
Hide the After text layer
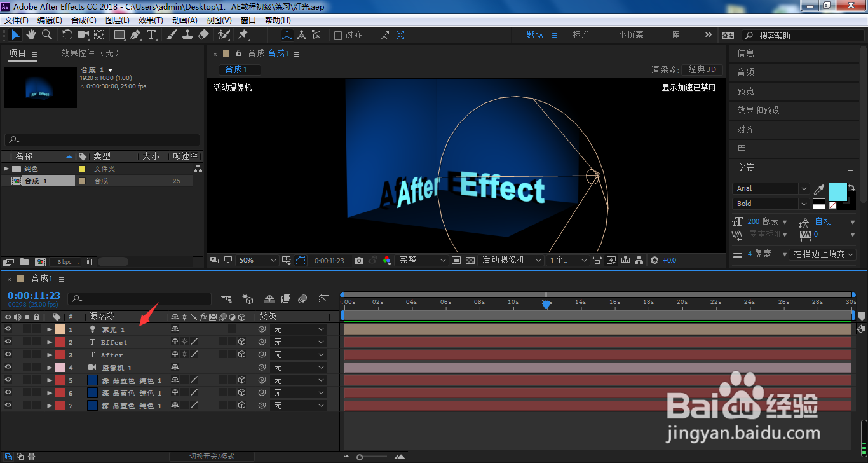click(x=8, y=355)
